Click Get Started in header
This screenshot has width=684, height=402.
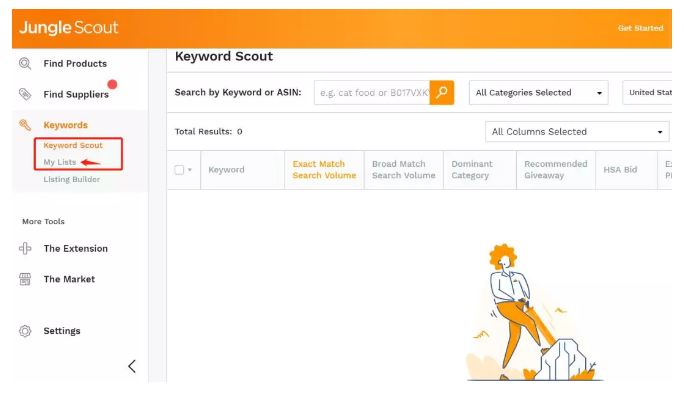pos(640,28)
